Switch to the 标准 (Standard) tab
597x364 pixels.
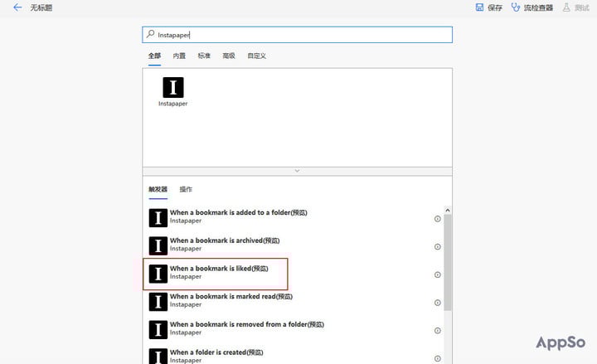[x=204, y=56]
